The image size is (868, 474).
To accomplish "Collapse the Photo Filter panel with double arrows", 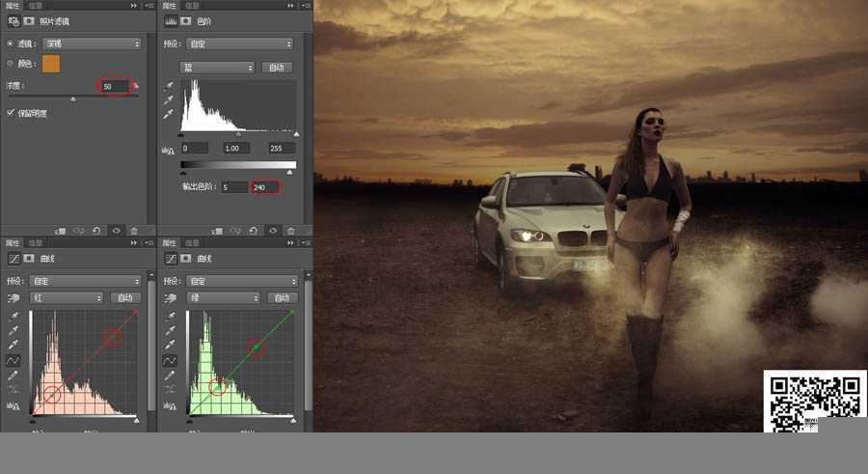I will (x=134, y=5).
